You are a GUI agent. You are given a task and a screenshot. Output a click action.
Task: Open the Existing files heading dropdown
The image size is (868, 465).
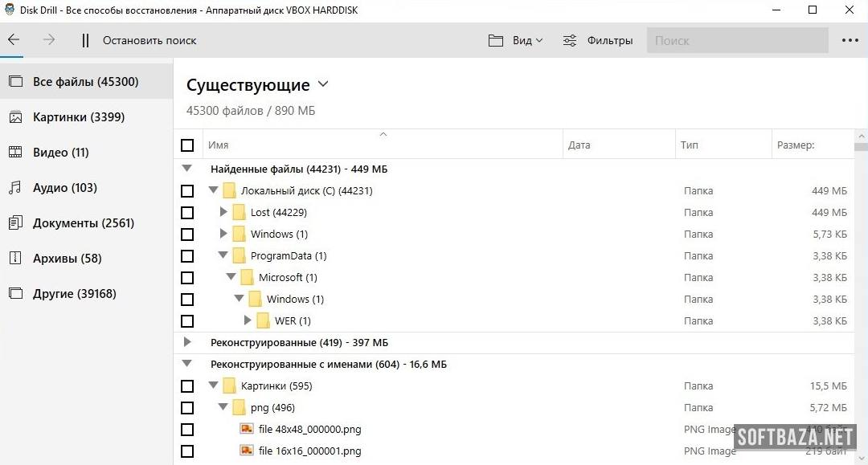(323, 84)
